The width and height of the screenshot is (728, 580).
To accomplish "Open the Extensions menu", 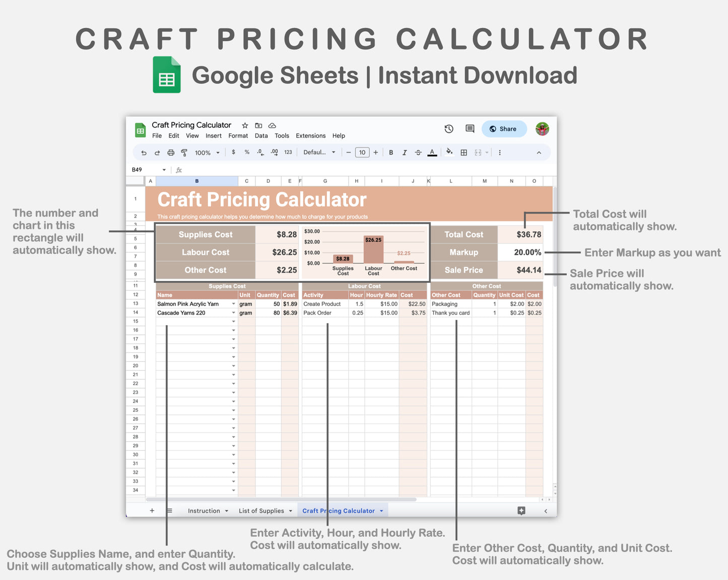I will coord(310,135).
